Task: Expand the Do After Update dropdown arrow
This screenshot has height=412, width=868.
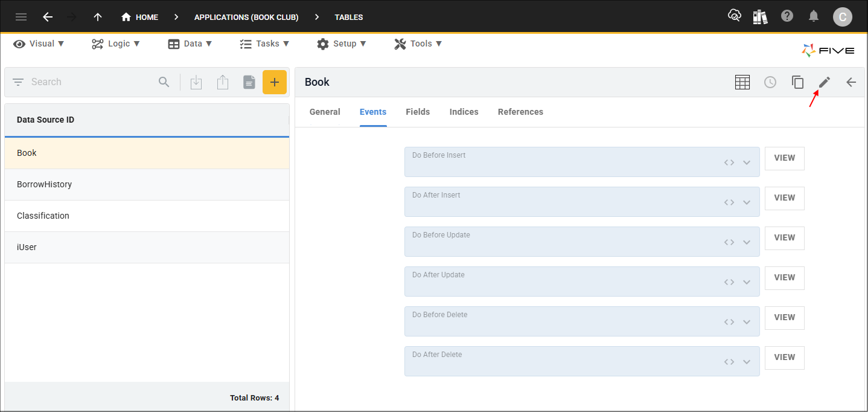Action: click(747, 282)
